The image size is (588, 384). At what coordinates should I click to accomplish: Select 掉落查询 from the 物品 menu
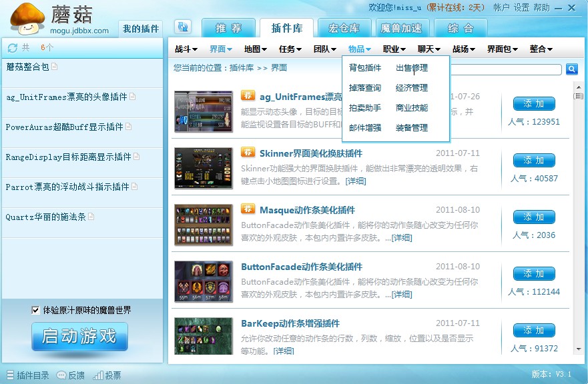(365, 87)
